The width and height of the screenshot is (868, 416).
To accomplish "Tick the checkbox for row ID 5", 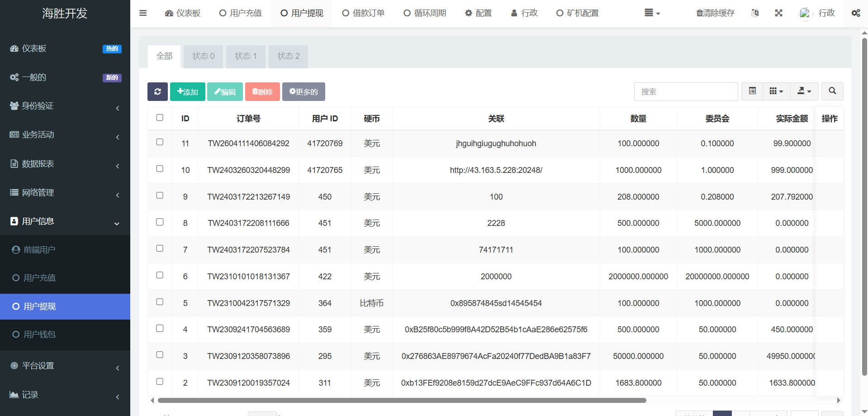I will click(x=160, y=302).
